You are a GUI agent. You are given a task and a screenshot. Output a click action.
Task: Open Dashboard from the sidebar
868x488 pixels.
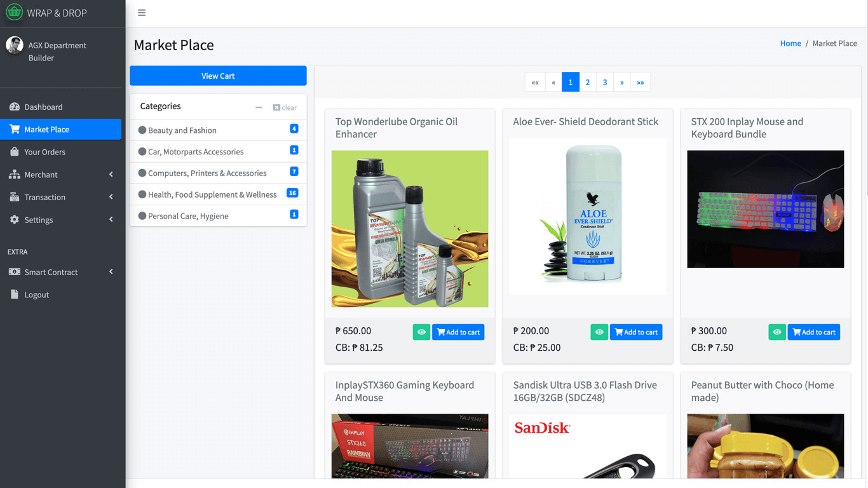pos(43,107)
